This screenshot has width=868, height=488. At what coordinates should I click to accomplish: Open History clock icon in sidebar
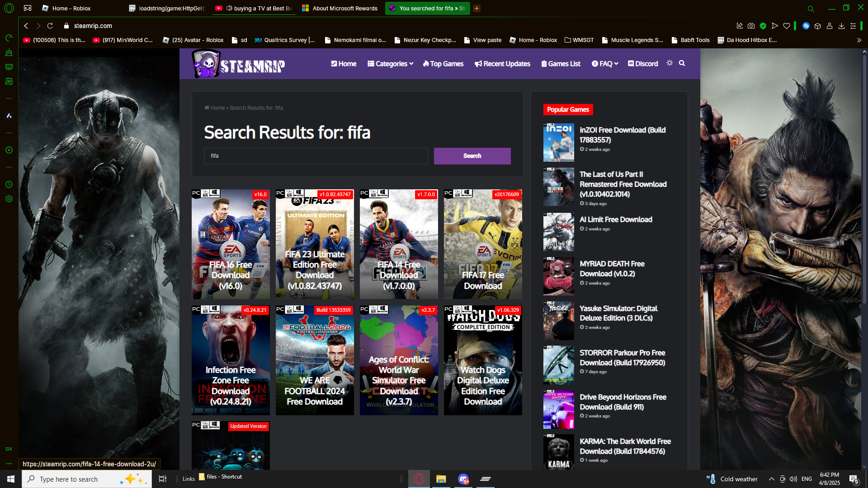9,184
